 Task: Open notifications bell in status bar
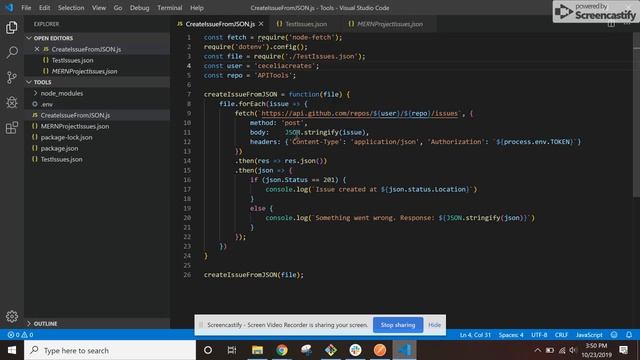[629, 335]
